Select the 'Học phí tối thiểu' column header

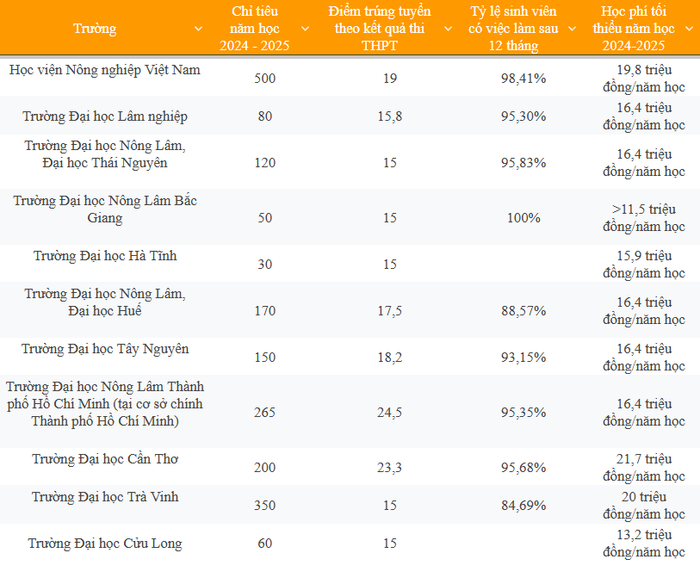coord(643,29)
